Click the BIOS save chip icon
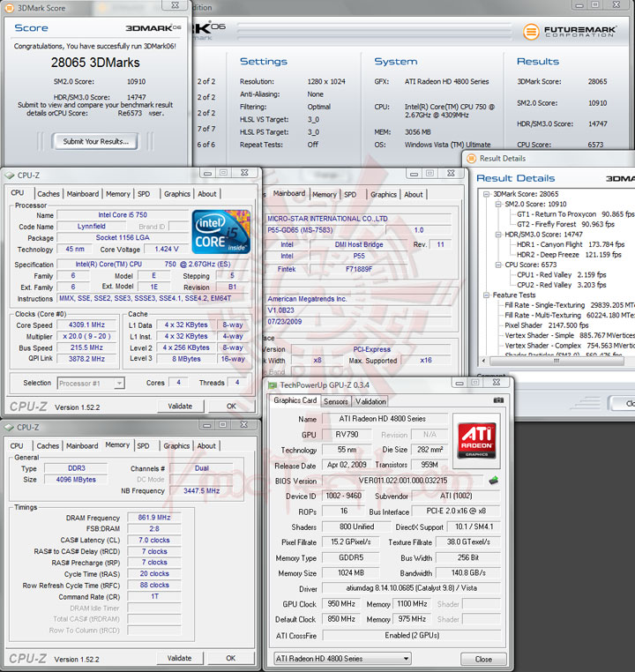 (x=493, y=481)
